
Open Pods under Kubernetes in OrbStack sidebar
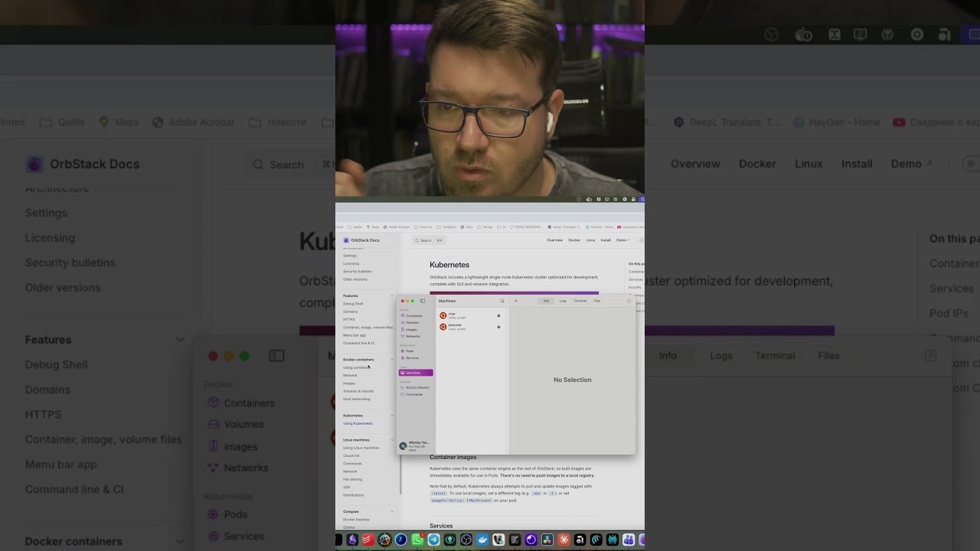pos(410,351)
